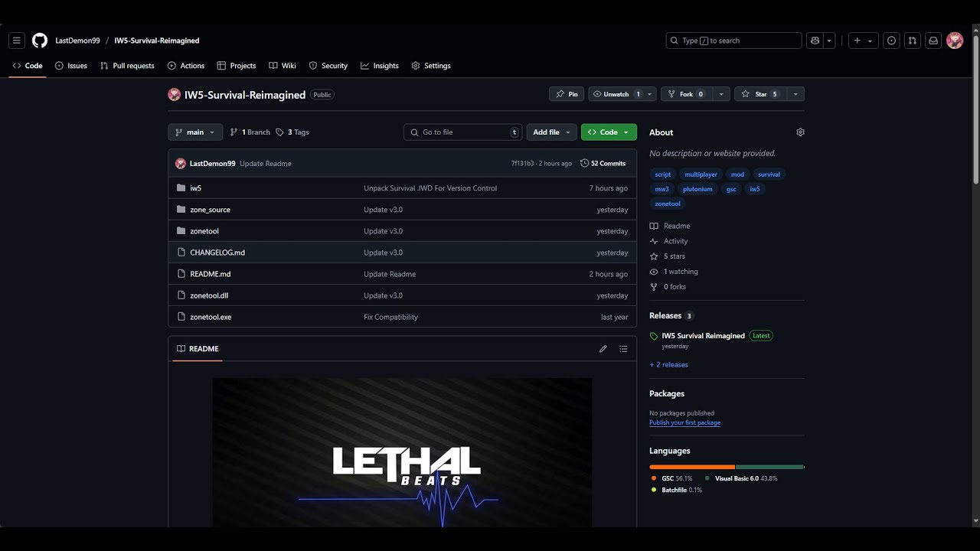Open the Unwatch notification options dropdown
The height and width of the screenshot is (551, 980).
[650, 94]
